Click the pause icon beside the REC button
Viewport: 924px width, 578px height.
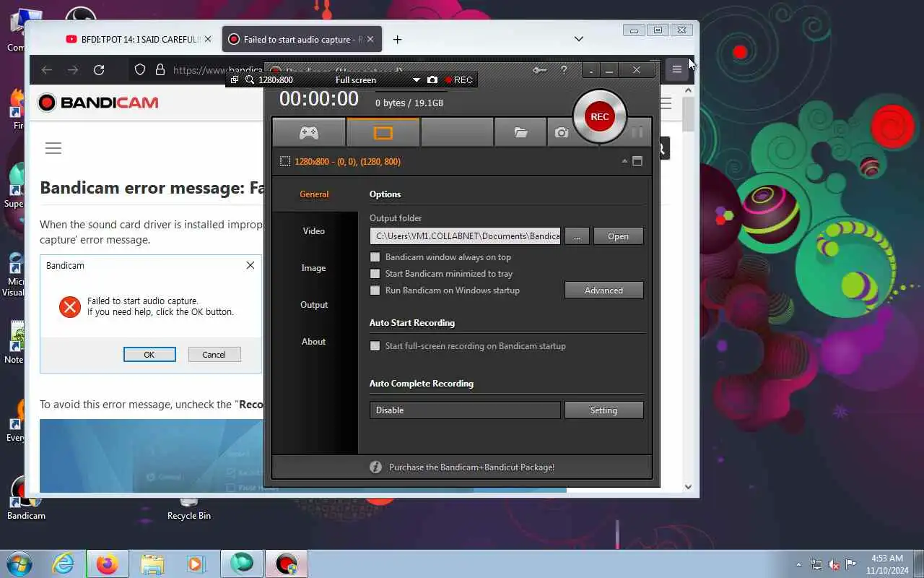[637, 132]
